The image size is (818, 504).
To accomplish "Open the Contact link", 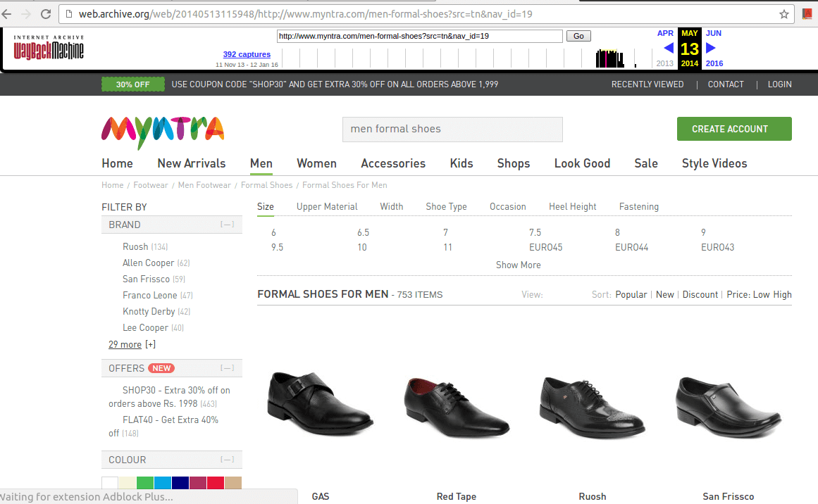I will [x=726, y=84].
